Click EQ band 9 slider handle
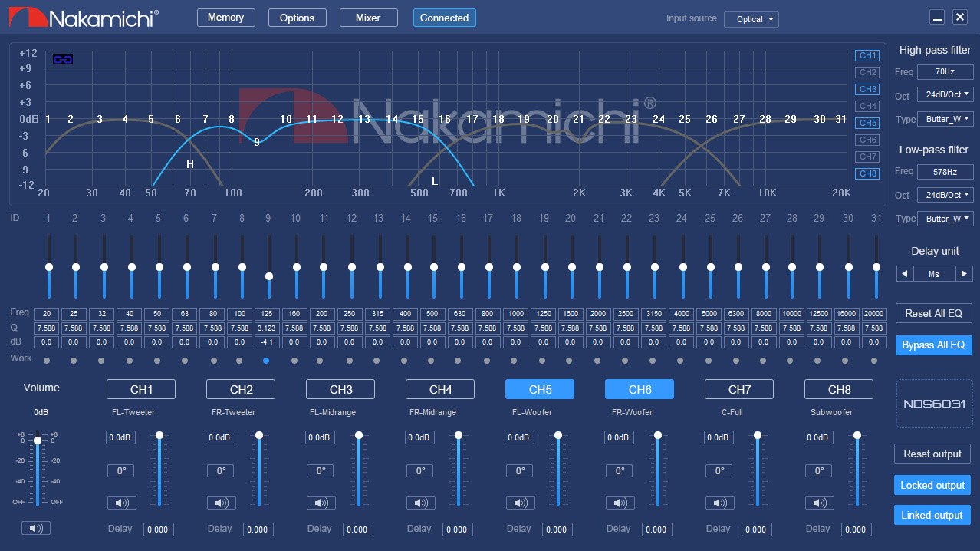980x551 pixels. (268, 275)
